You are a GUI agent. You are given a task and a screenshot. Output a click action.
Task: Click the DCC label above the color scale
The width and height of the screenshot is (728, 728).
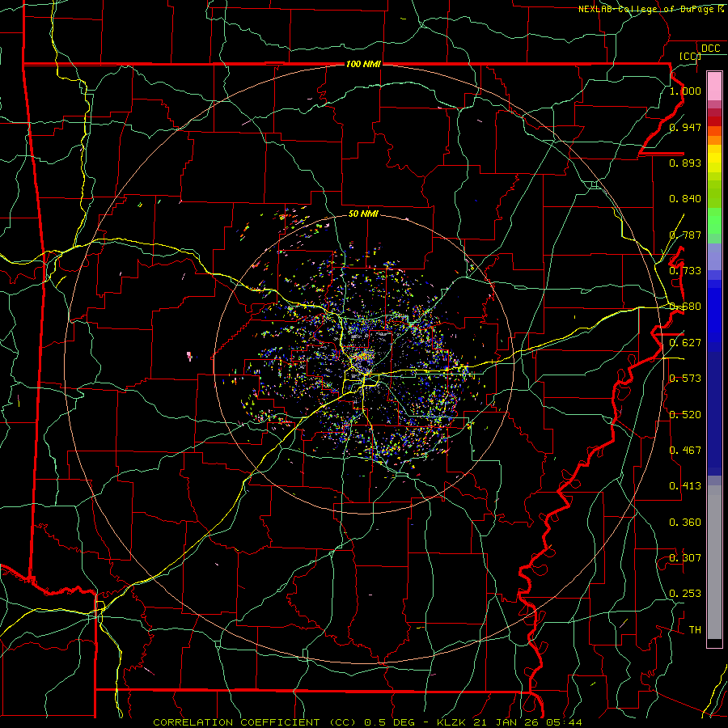pos(710,48)
